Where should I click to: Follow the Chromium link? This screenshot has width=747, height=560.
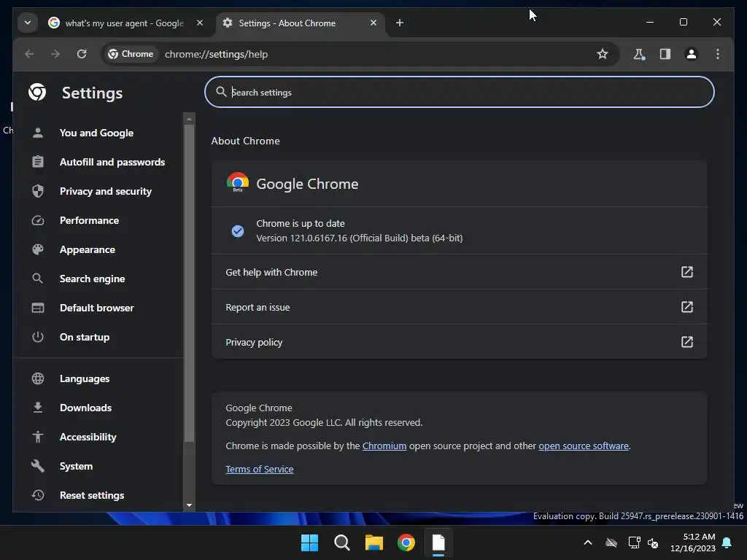pos(384,446)
